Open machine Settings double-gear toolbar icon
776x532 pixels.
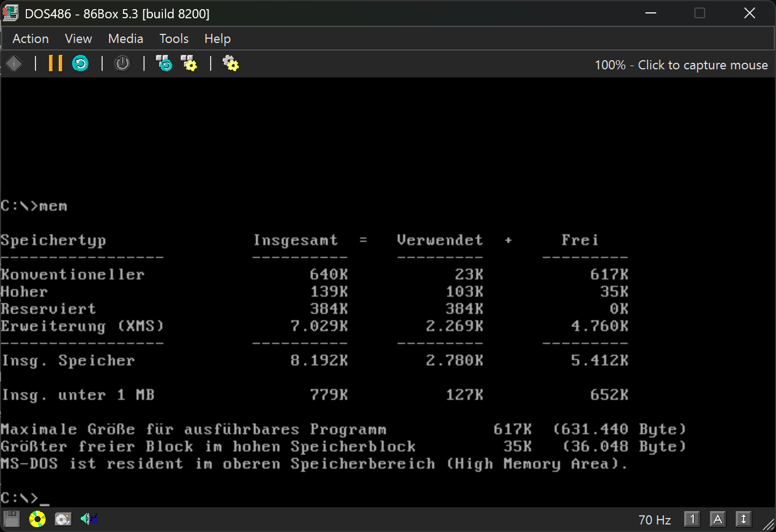pyautogui.click(x=231, y=63)
